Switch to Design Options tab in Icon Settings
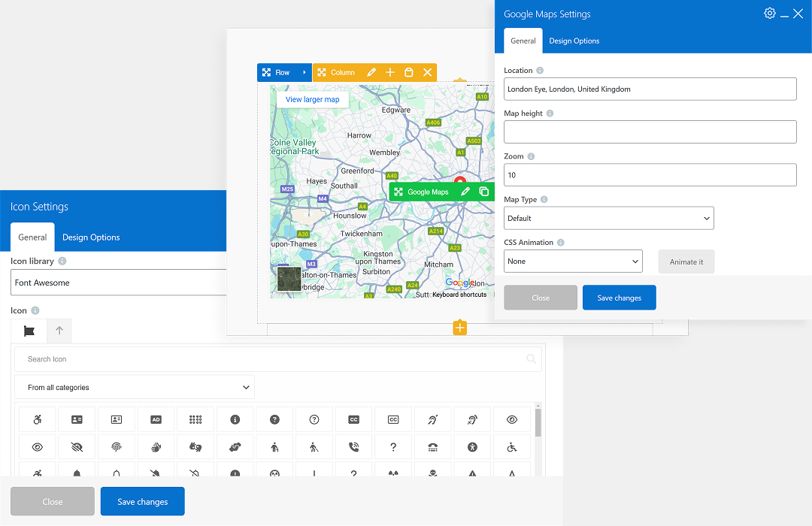The height and width of the screenshot is (526, 812). (x=91, y=237)
